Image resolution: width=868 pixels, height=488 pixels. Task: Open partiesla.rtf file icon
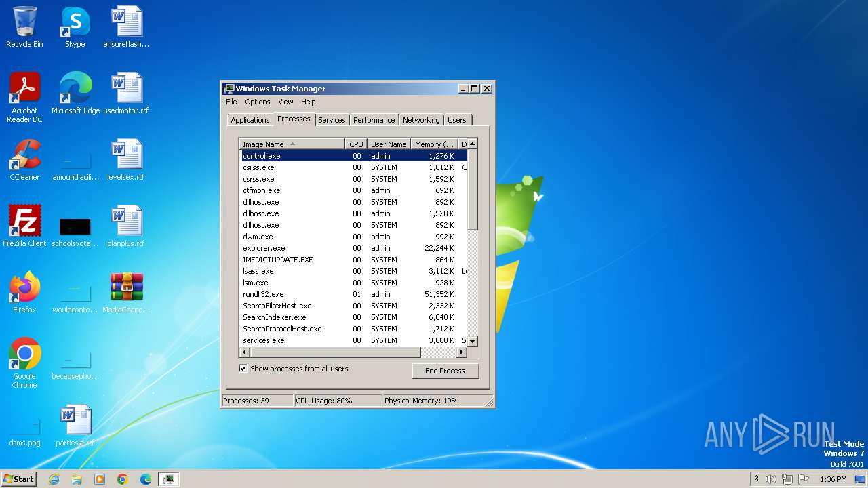pyautogui.click(x=75, y=426)
